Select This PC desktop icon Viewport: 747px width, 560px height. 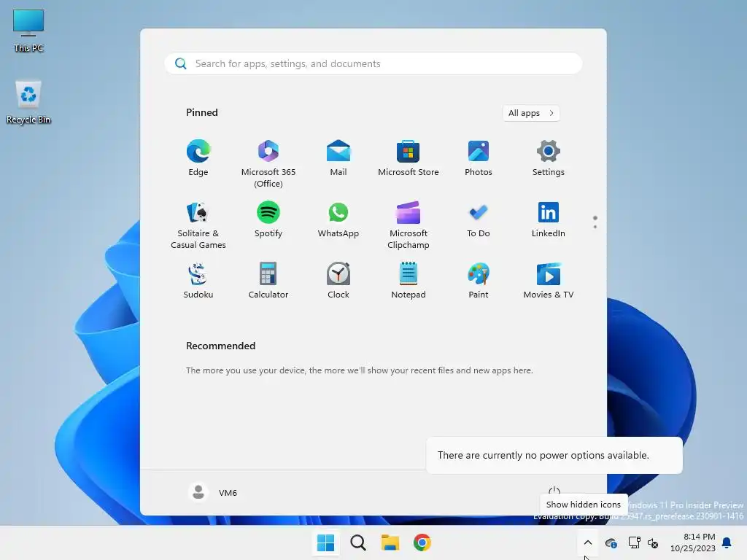(28, 31)
